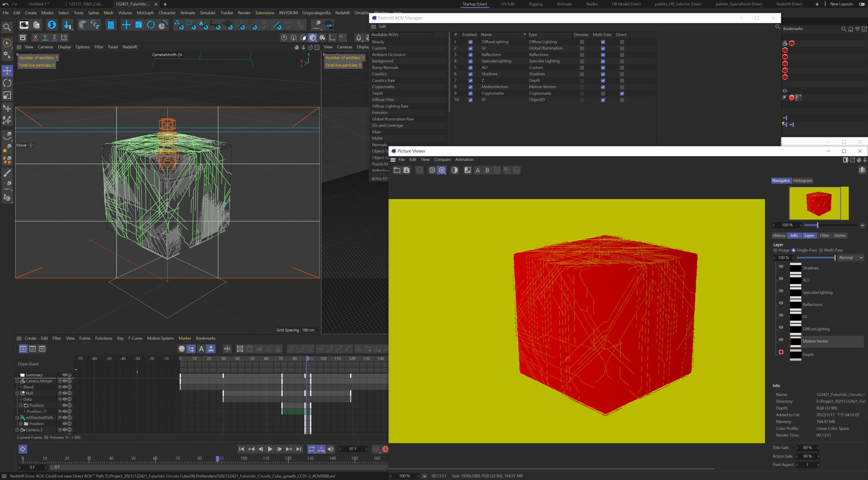Select Cryptomatte in Available AOVs list
868x480 pixels.
[x=383, y=87]
